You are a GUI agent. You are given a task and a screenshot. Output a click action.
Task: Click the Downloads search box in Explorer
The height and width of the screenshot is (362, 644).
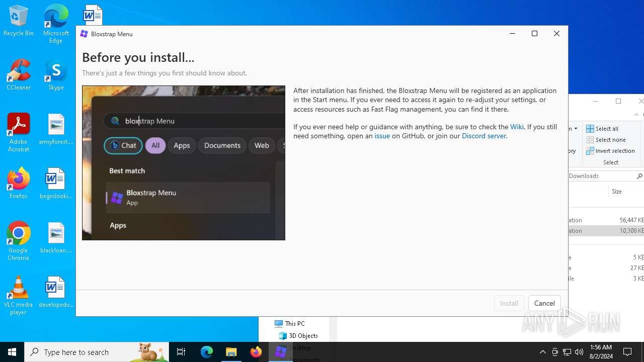[606, 176]
